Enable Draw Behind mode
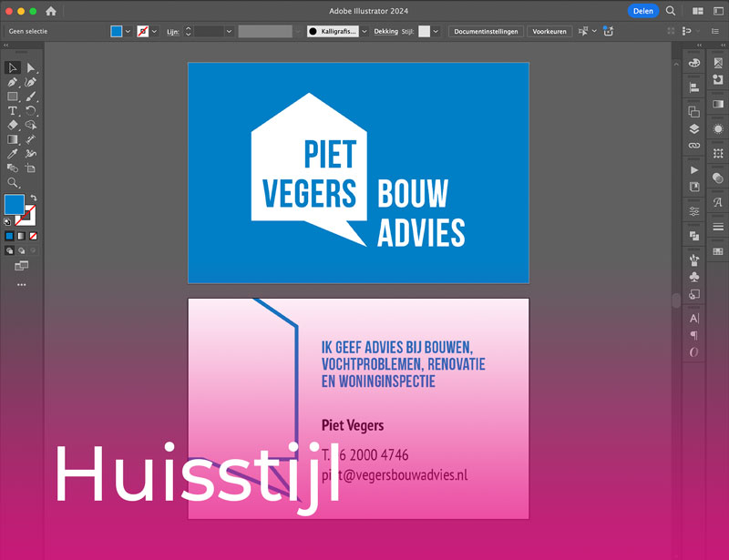The height and width of the screenshot is (560, 729). click(x=21, y=250)
